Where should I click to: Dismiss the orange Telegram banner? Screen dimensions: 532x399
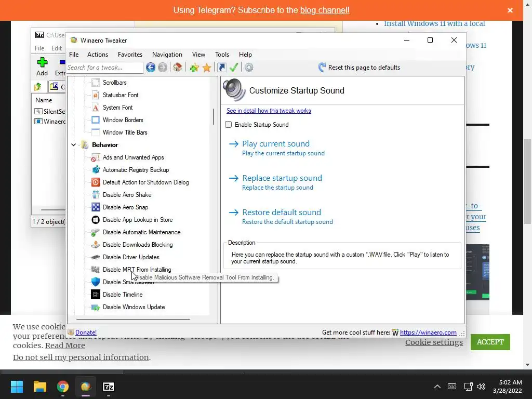click(510, 10)
